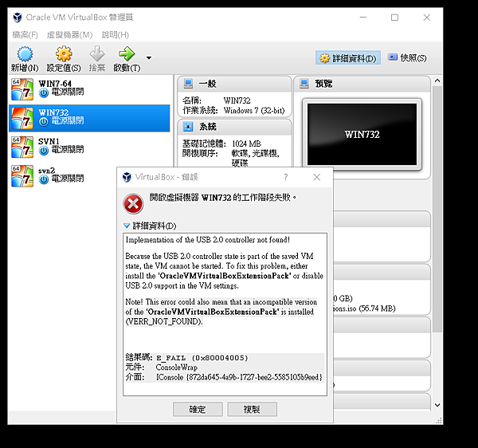Click the power-off status icon under WIN732
Image resolution: width=478 pixels, height=448 pixels.
44,122
